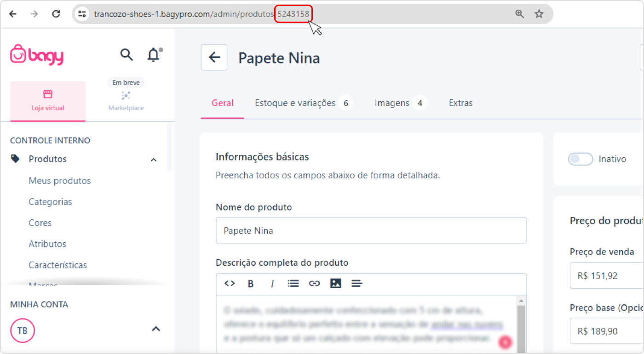Set text alignment in editor
The image size is (644, 354).
pos(357,284)
